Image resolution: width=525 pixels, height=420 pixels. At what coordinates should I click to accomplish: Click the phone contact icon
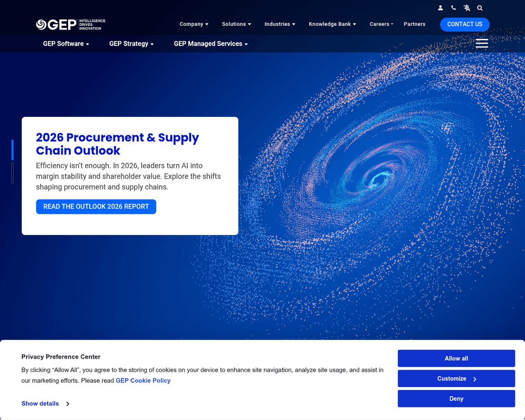click(x=454, y=8)
